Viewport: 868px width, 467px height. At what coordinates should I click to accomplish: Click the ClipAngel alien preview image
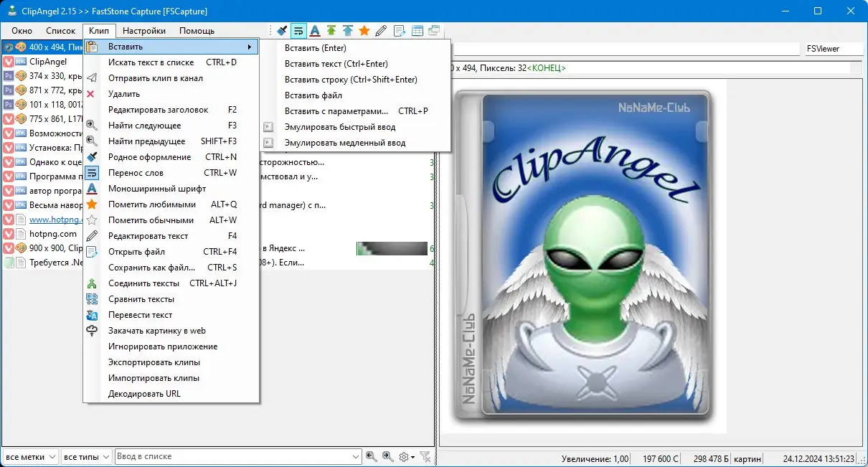582,255
